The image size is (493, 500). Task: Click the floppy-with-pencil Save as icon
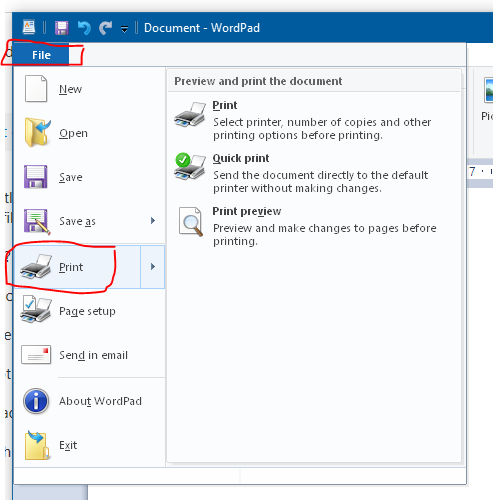point(37,221)
